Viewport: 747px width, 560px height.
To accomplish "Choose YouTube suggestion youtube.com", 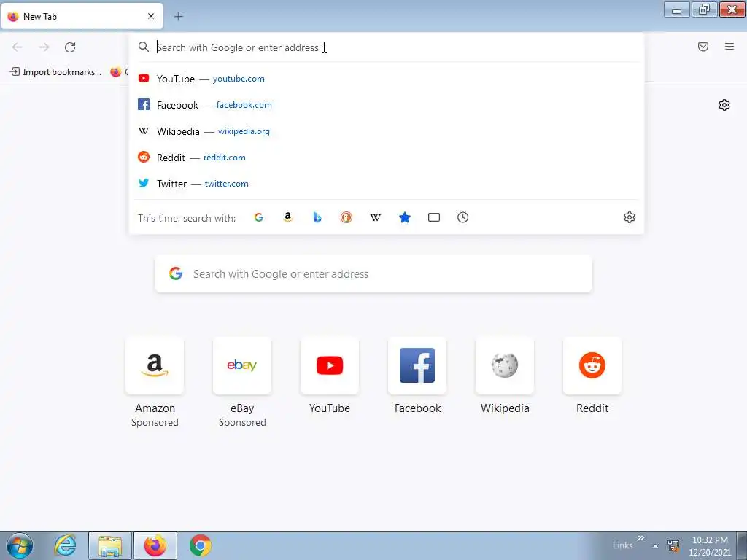I will click(x=387, y=79).
